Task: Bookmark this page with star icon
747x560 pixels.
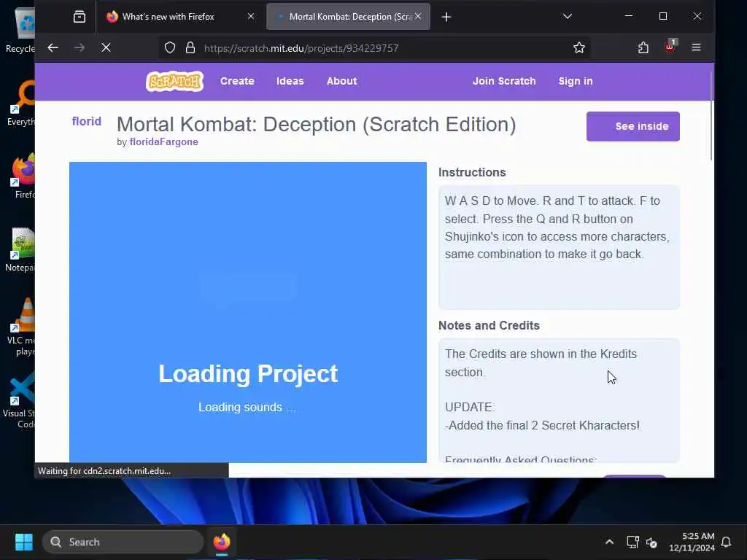Action: [x=578, y=47]
